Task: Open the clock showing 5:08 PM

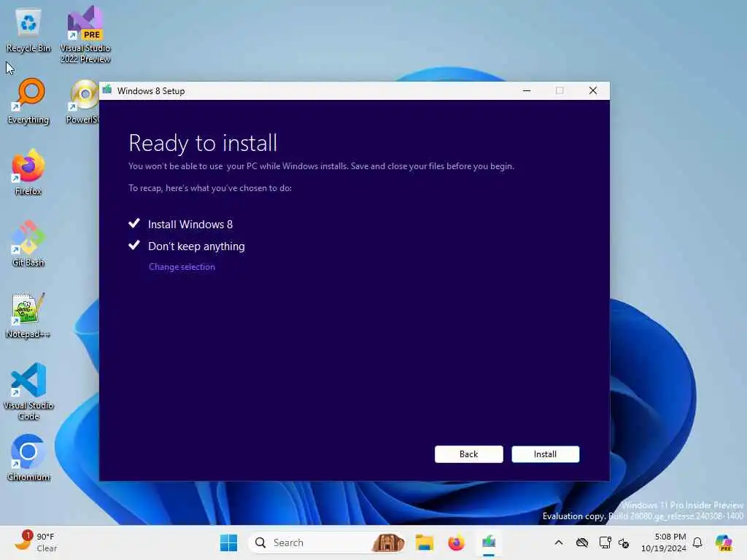Action: click(664, 542)
